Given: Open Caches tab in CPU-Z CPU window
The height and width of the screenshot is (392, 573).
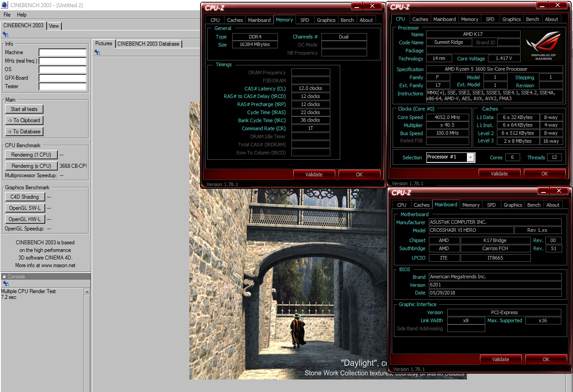Looking at the screenshot, I should [x=420, y=19].
